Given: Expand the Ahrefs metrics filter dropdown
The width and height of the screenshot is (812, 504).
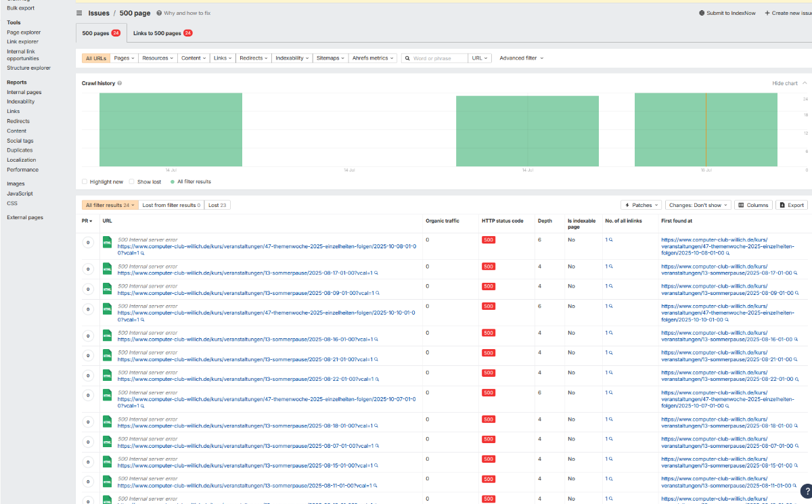Looking at the screenshot, I should point(373,58).
